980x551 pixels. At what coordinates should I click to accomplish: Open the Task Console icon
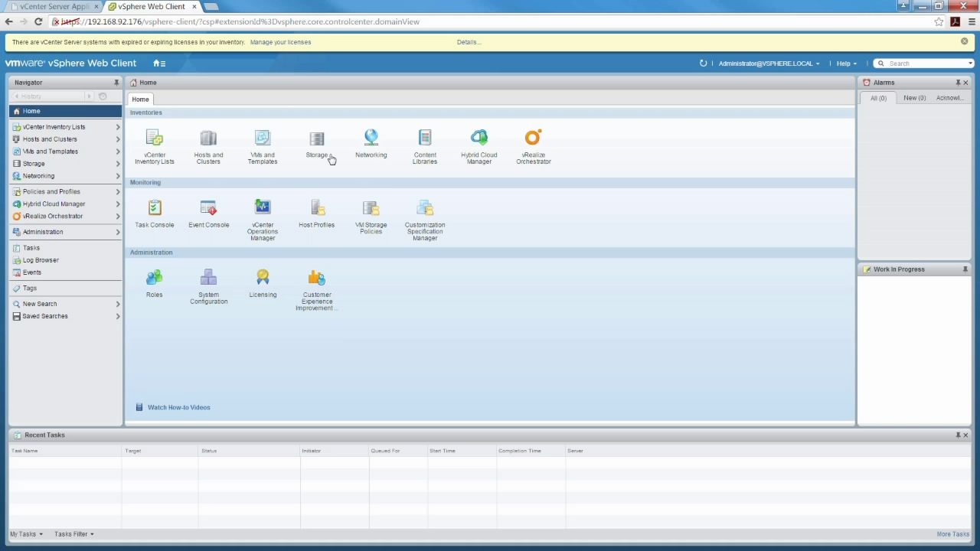155,208
